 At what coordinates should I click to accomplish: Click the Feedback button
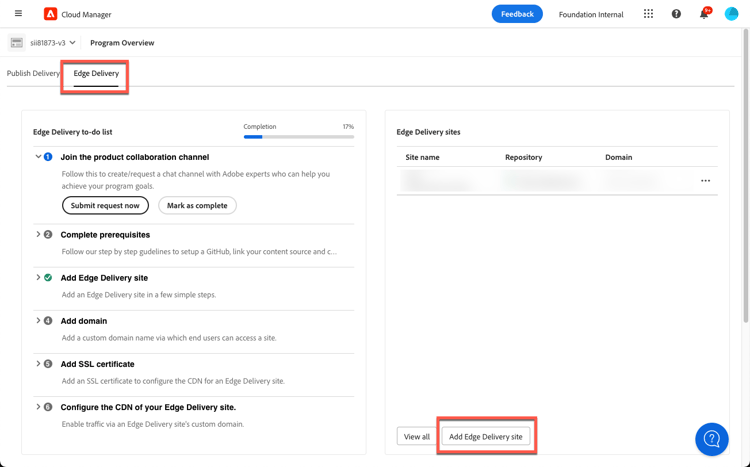(517, 14)
